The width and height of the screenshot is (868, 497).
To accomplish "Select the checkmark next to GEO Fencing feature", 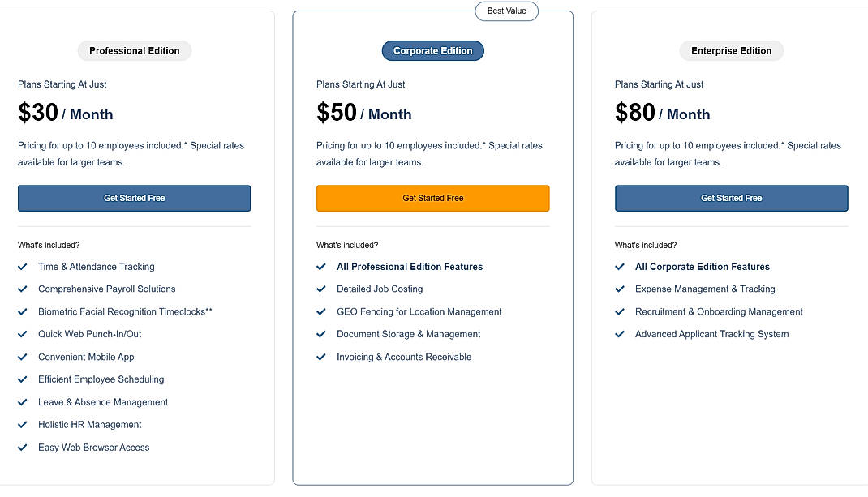I will click(x=321, y=312).
